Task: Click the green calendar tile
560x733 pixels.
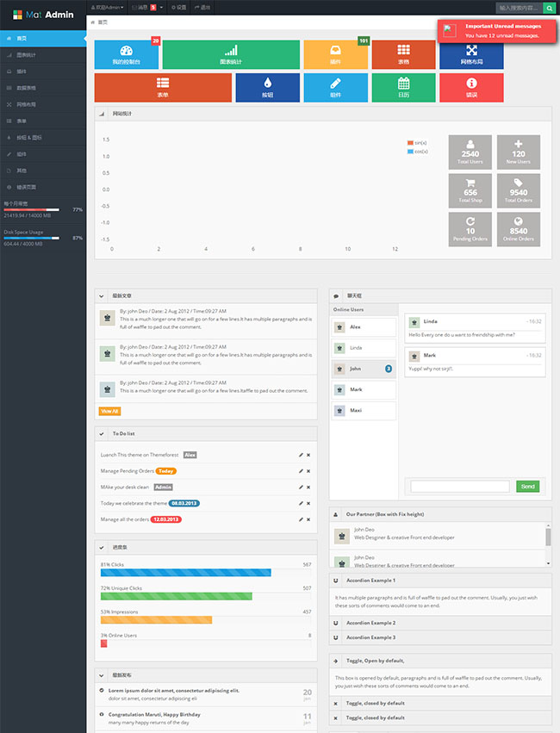Action: tap(403, 87)
